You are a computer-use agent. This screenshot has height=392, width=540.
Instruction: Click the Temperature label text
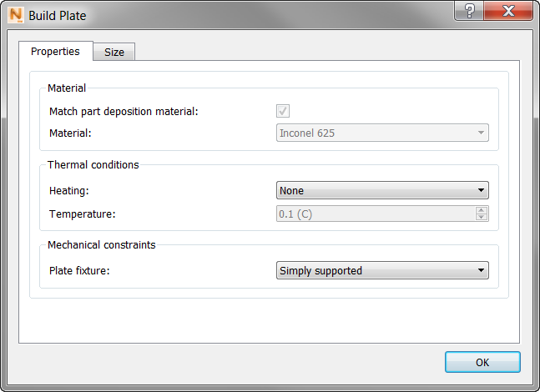tap(82, 214)
